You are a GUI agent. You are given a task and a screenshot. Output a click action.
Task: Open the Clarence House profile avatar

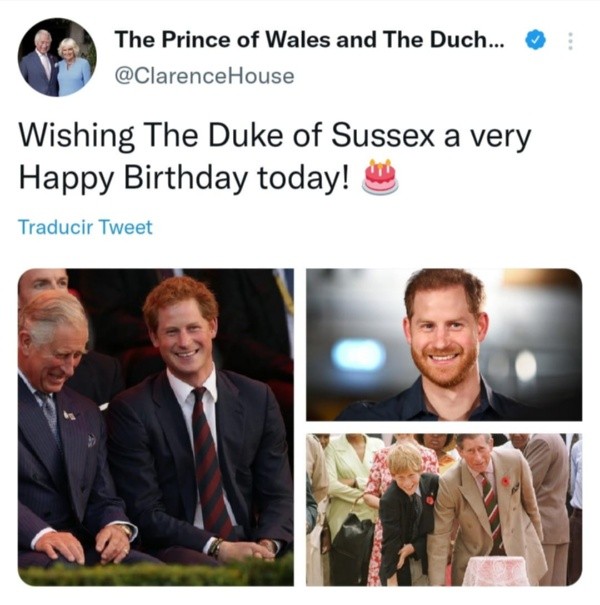[57, 58]
